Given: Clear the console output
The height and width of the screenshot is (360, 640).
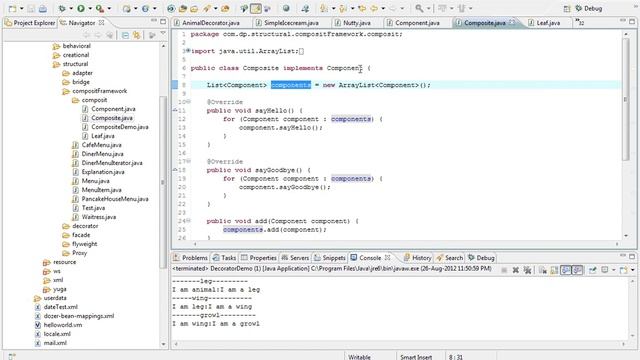Looking at the screenshot, I should coord(542,270).
